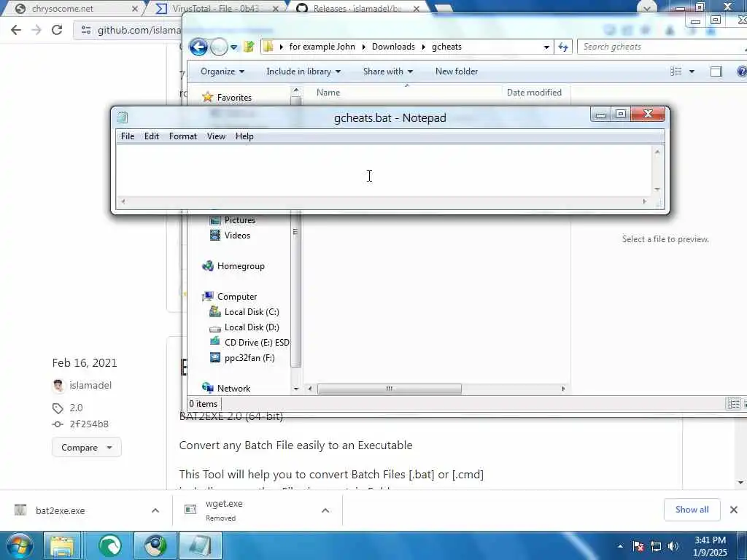Open Notepad View menu
Screen dimensions: 747x560
(x=216, y=136)
